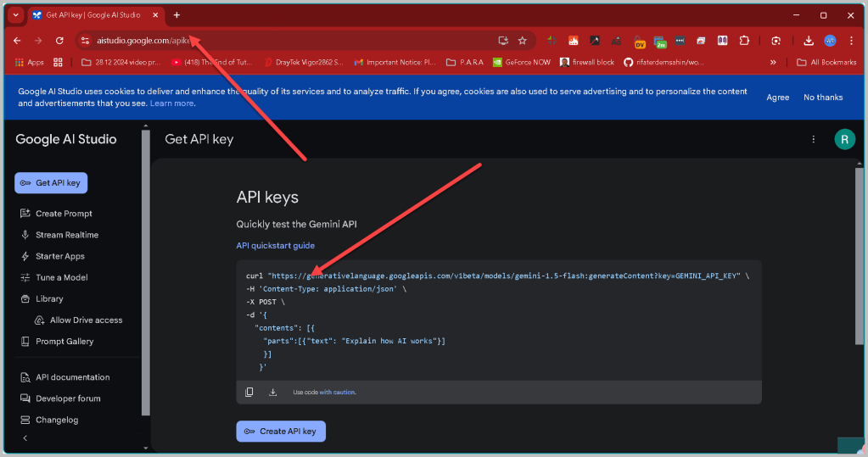Image resolution: width=868 pixels, height=457 pixels.
Task: Open Chrome downloads icon
Action: [x=809, y=41]
